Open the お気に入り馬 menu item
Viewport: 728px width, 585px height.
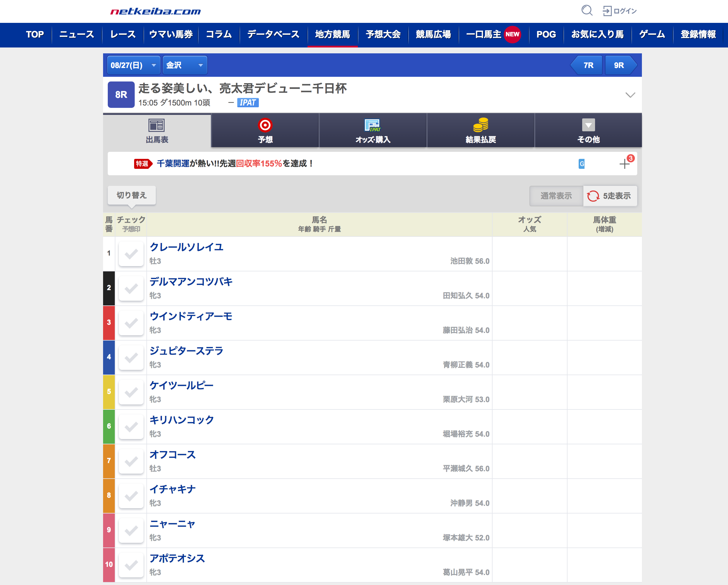point(597,35)
